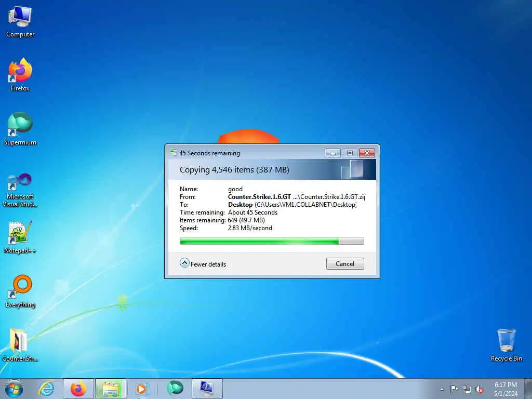Select the Recycle Bin icon

(506, 345)
